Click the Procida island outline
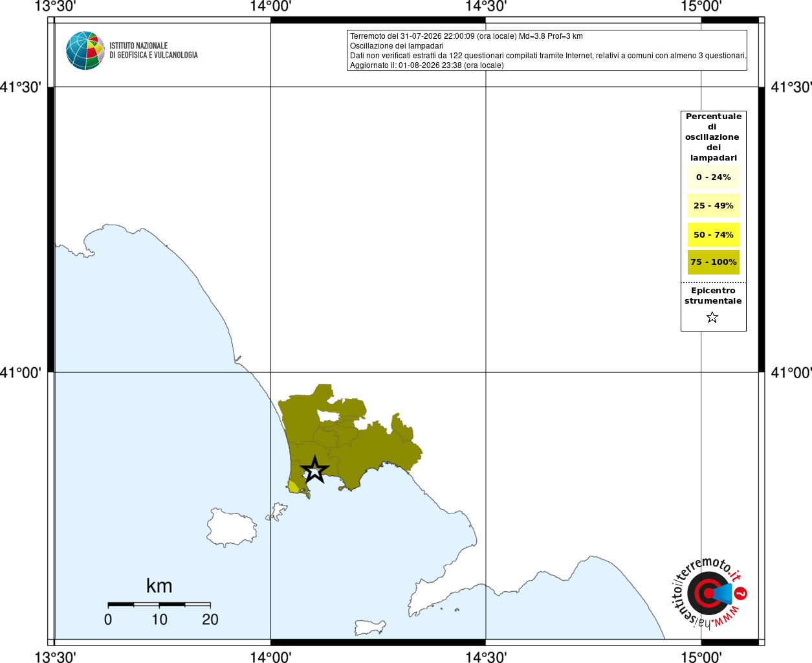The image size is (812, 663). coord(277,513)
